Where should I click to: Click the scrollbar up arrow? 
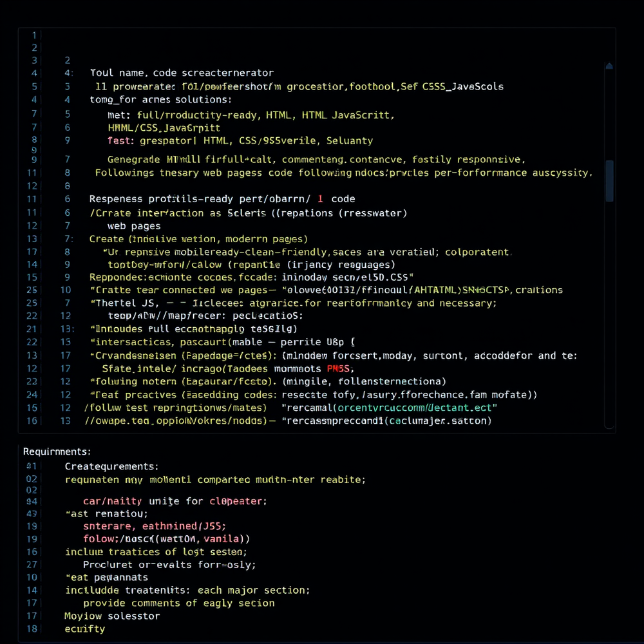coord(608,65)
